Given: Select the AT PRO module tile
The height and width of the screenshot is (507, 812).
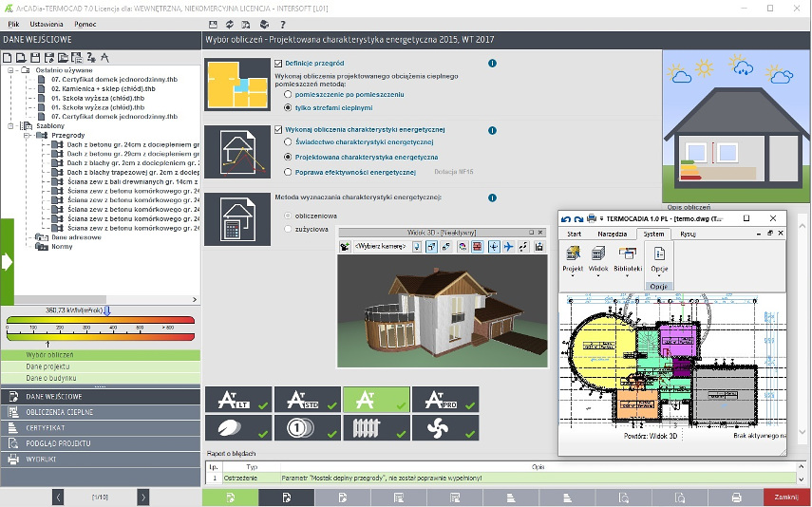Looking at the screenshot, I should point(445,400).
